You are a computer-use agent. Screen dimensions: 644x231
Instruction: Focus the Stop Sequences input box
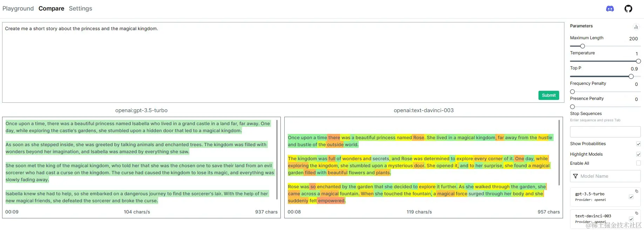(x=605, y=132)
